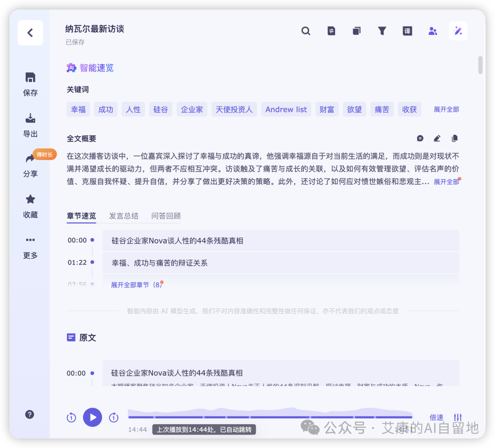Open 原文 entry 硅谷企业家Nova谈人性的44条残酷真相

[280, 373]
